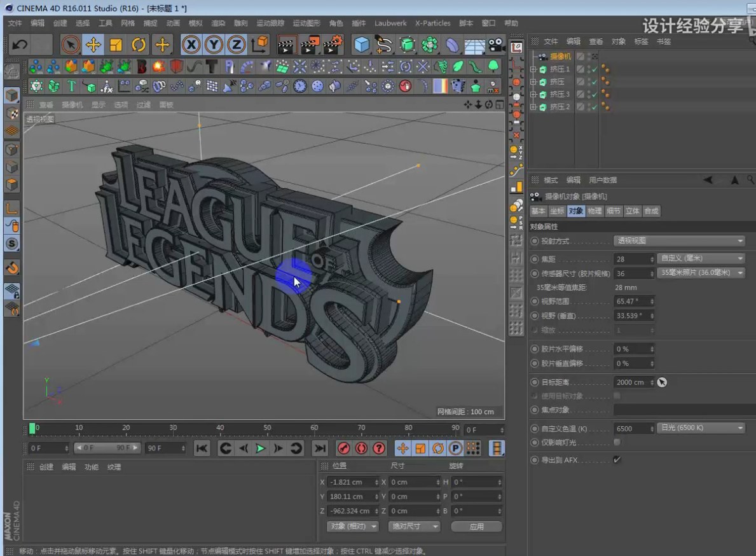This screenshot has width=756, height=556.
Task: Toggle 仅影响灯光 checkbox
Action: (x=617, y=442)
